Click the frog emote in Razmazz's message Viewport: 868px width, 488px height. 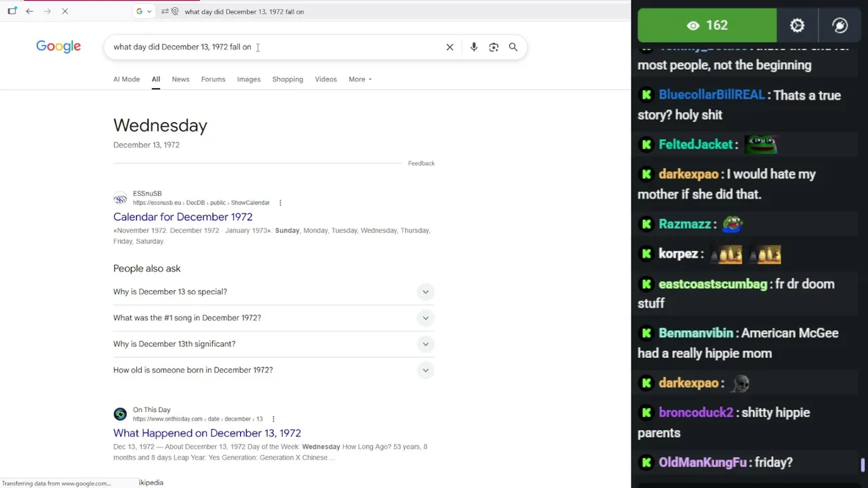click(x=732, y=224)
